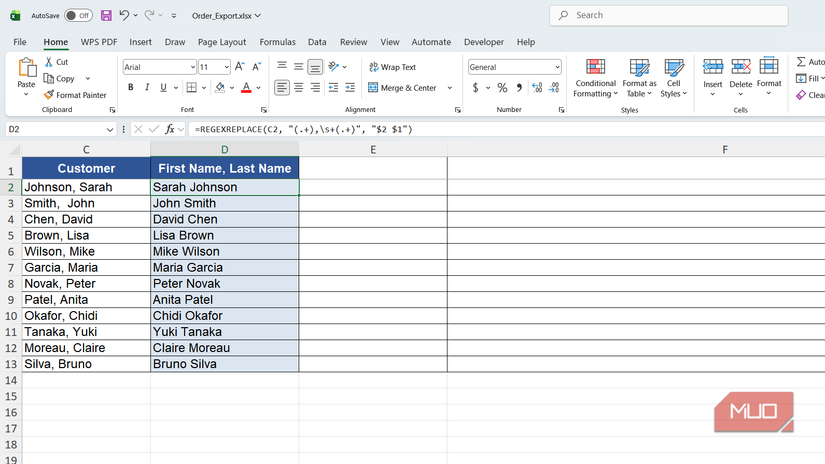This screenshot has width=825, height=464.
Task: Open Cell Styles gallery
Action: click(673, 78)
